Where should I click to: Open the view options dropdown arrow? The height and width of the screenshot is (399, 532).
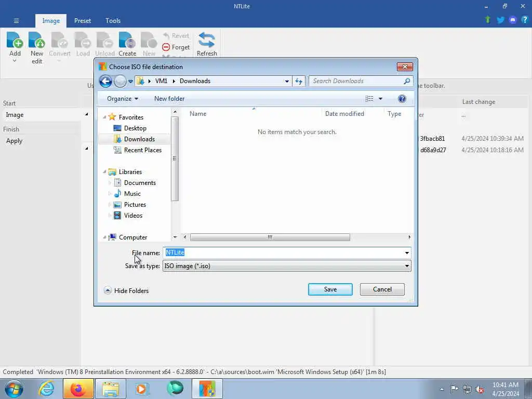[380, 99]
